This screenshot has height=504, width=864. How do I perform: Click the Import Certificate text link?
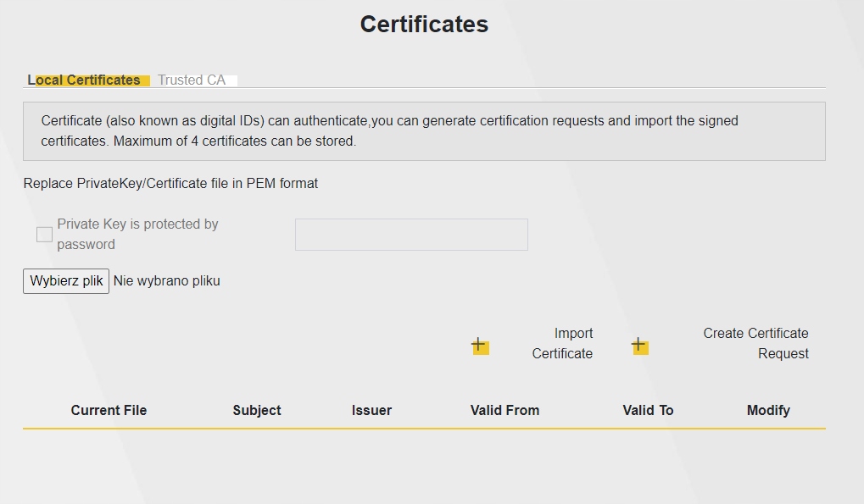tap(562, 344)
